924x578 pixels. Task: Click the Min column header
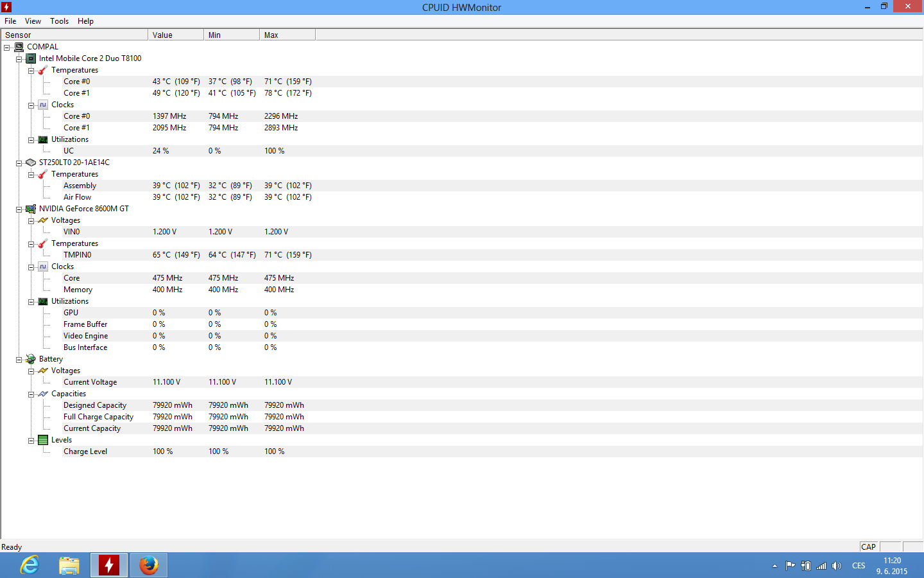(232, 35)
